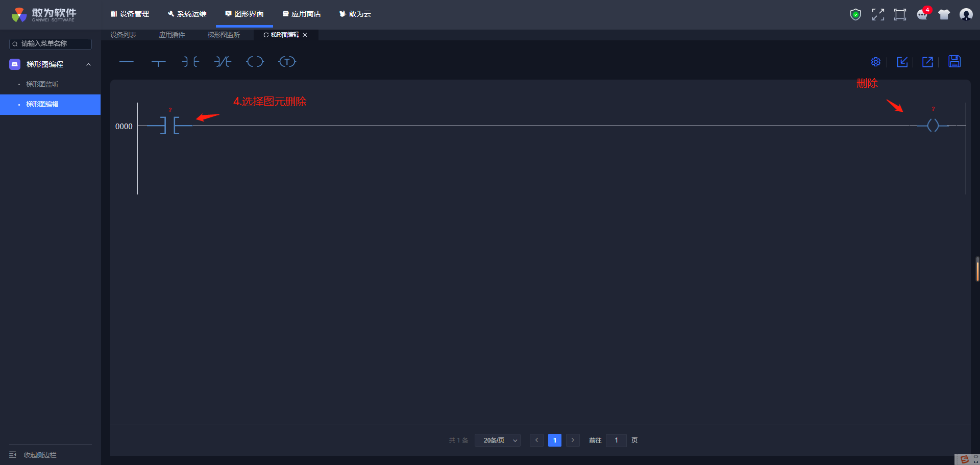980x465 pixels.
Task: Click the Ganwei Software logo
Action: (x=44, y=14)
